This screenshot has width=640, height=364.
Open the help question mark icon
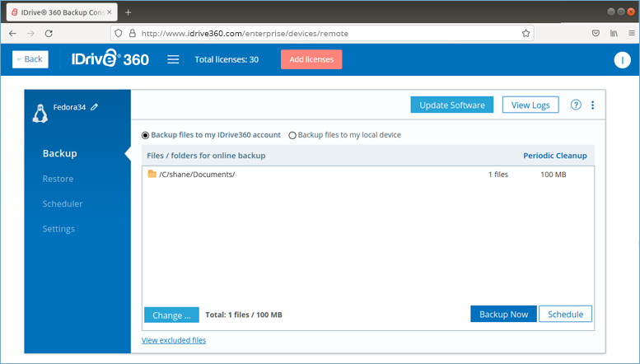pyautogui.click(x=576, y=105)
